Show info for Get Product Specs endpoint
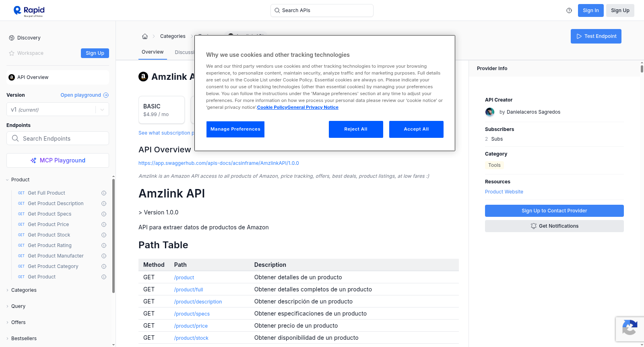Image resolution: width=644 pixels, height=347 pixels. coord(104,214)
